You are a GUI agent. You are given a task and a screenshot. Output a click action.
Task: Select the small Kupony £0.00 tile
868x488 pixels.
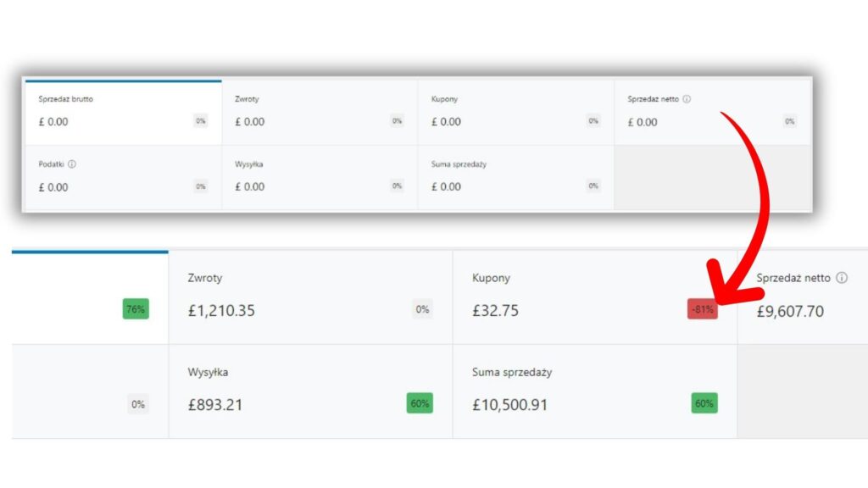[x=515, y=112]
